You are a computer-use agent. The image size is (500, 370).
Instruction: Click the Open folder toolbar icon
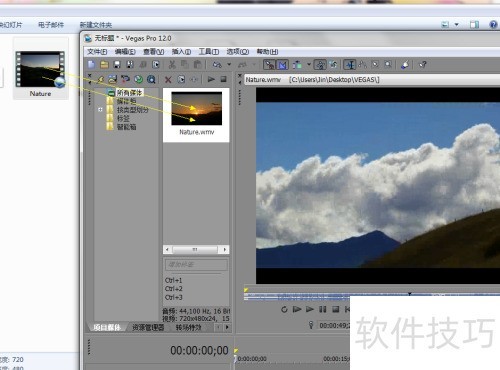tap(104, 64)
